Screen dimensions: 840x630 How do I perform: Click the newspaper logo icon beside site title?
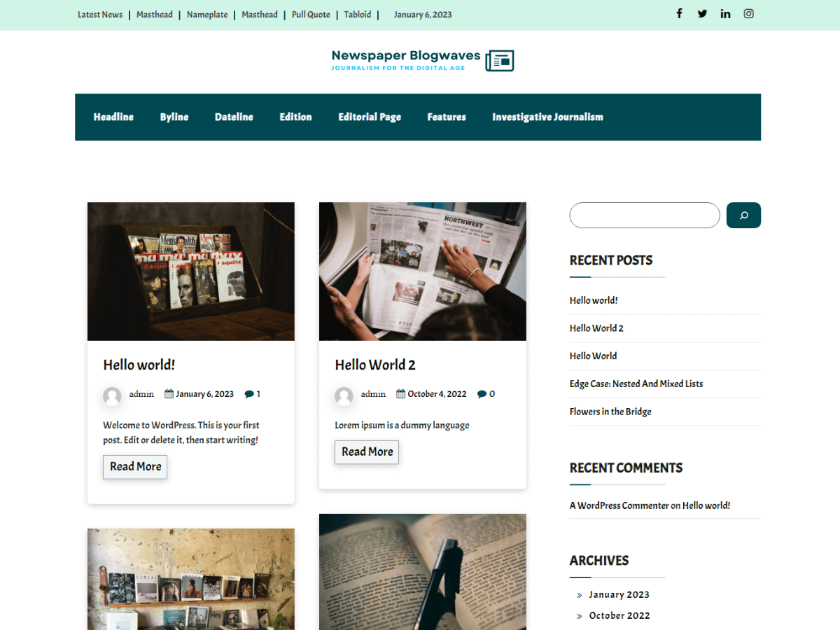pos(499,60)
